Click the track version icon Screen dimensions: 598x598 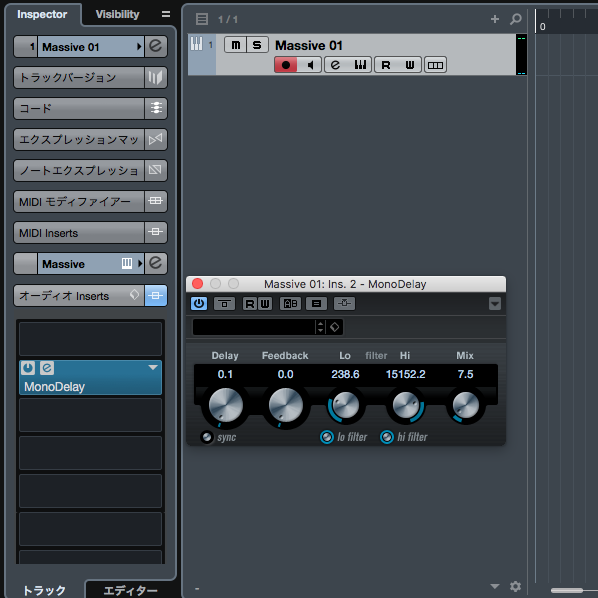pos(156,77)
